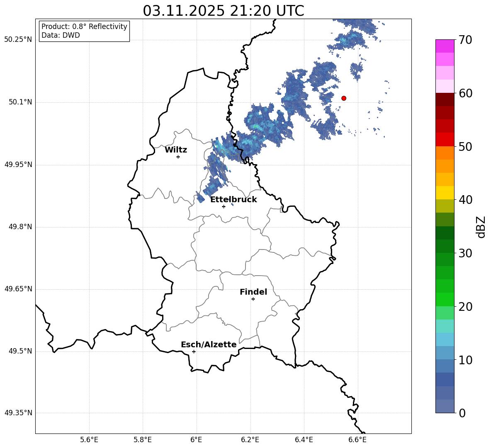Click the Ettelbruck station cross marker
Viewport: 491px width, 448px height.
tap(224, 206)
